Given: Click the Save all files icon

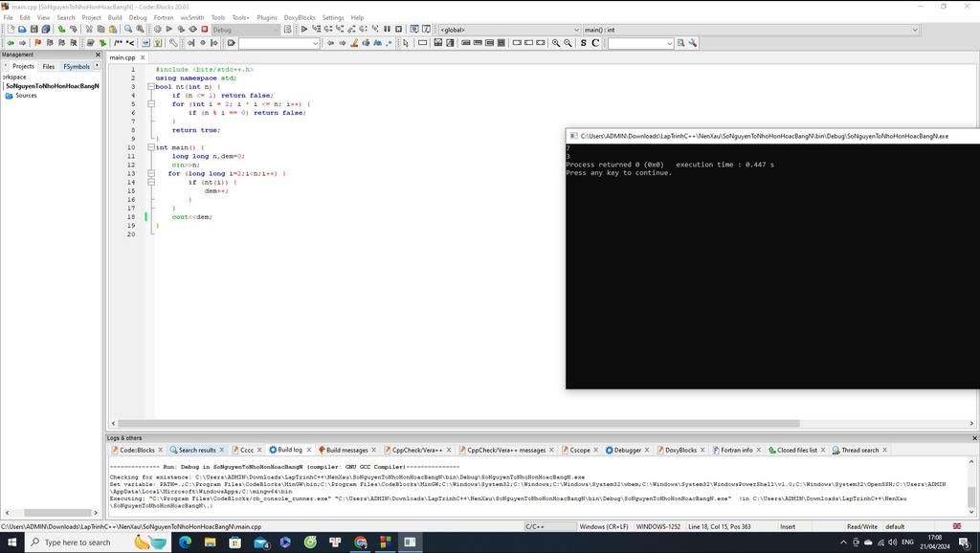Looking at the screenshot, I should pyautogui.click(x=46, y=30).
